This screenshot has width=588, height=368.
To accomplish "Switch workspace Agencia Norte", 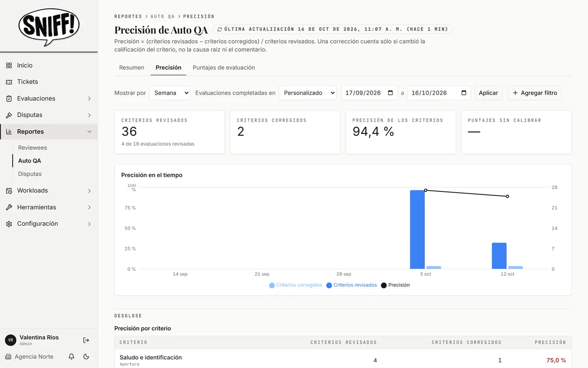I will click(x=29, y=357).
